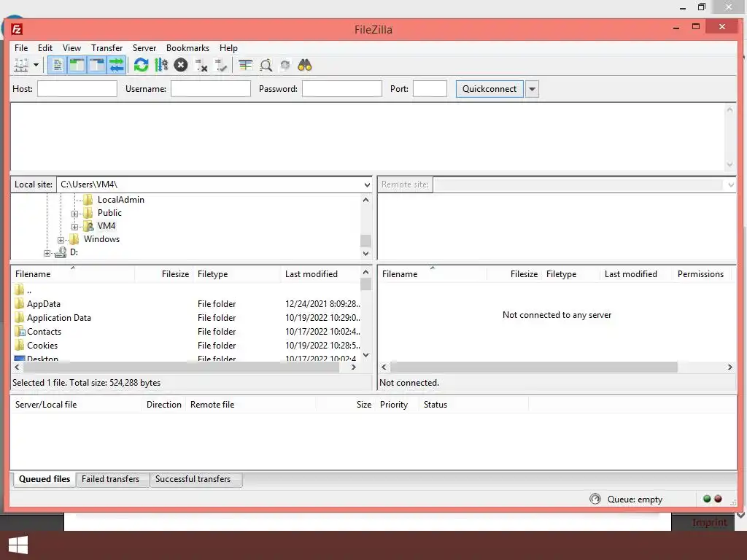Open the Server menu

click(x=144, y=47)
